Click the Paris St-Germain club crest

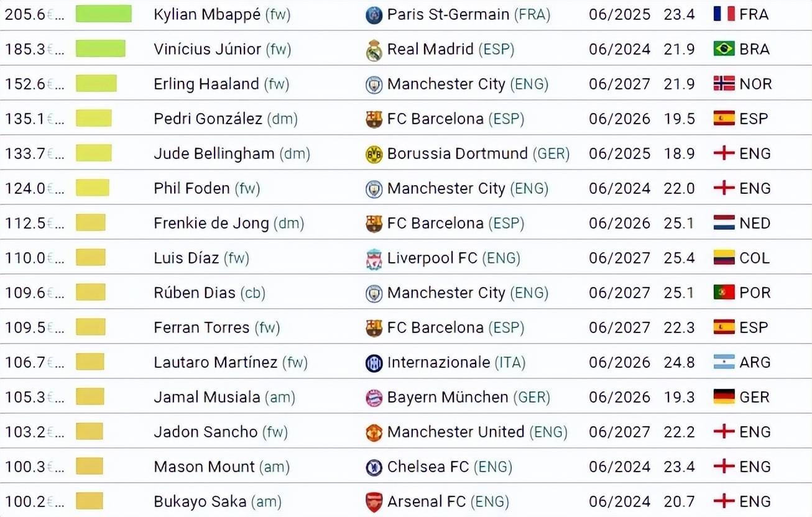tap(374, 15)
